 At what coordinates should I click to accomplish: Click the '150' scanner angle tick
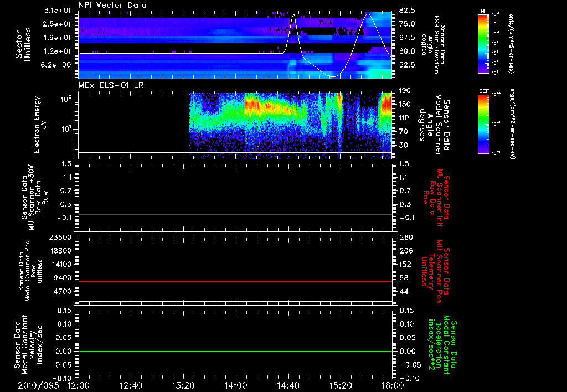[x=405, y=105]
